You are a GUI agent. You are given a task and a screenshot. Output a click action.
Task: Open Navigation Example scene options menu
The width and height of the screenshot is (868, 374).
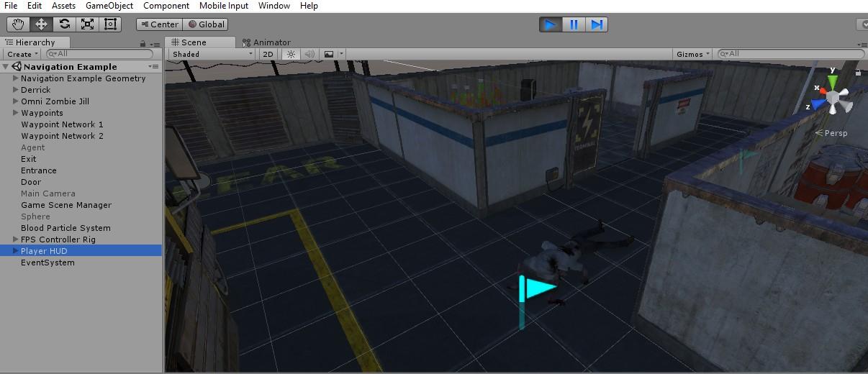point(153,66)
